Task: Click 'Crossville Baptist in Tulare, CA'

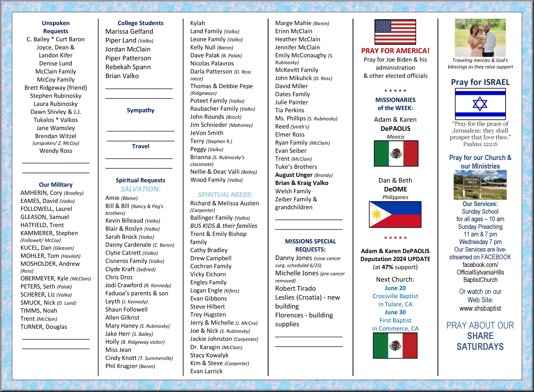Action: click(395, 300)
